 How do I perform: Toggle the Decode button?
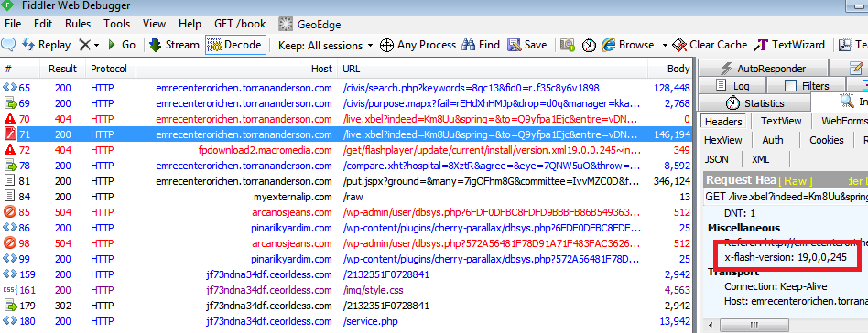236,45
